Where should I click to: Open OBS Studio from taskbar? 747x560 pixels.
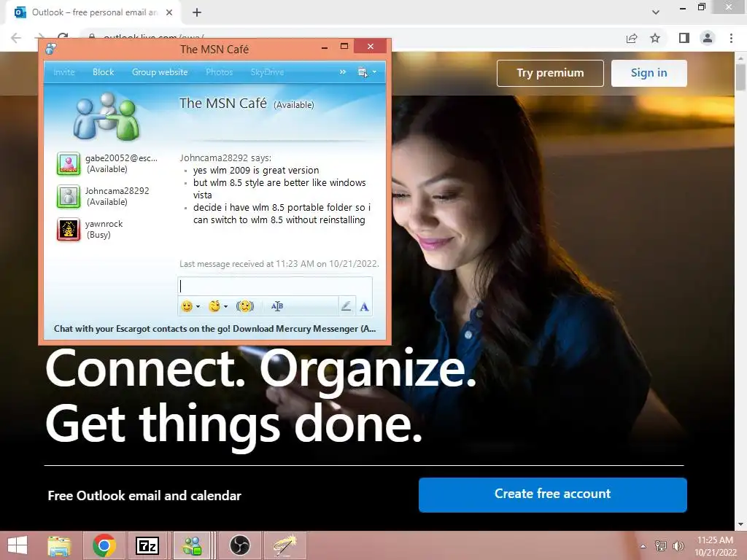[239, 545]
